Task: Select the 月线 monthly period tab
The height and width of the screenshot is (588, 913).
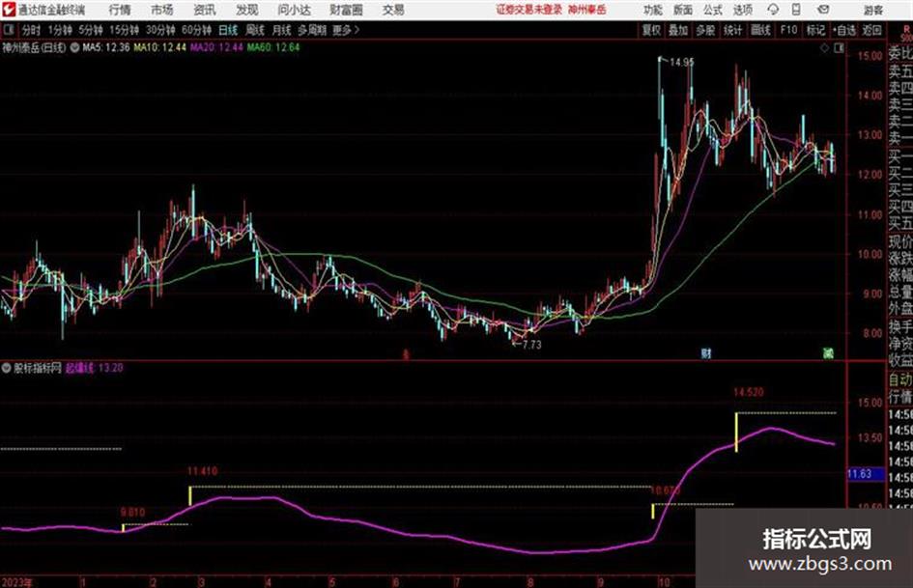Action: tap(281, 30)
